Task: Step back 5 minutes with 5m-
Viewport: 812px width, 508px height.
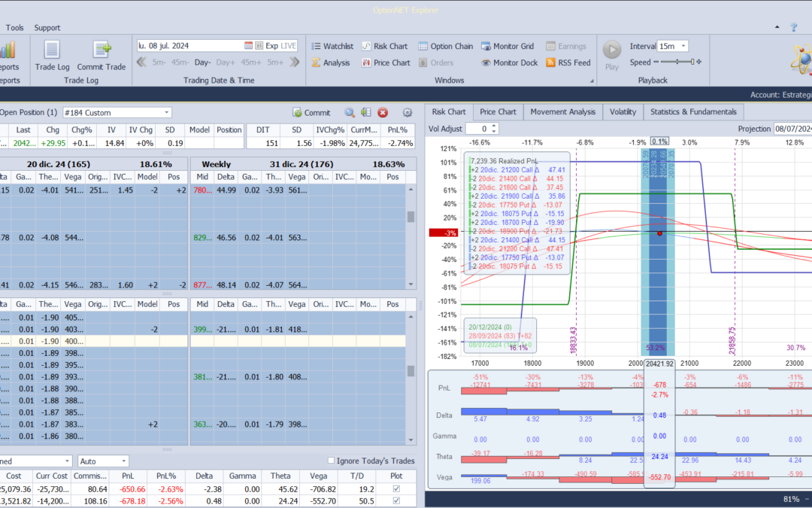Action: (x=159, y=62)
